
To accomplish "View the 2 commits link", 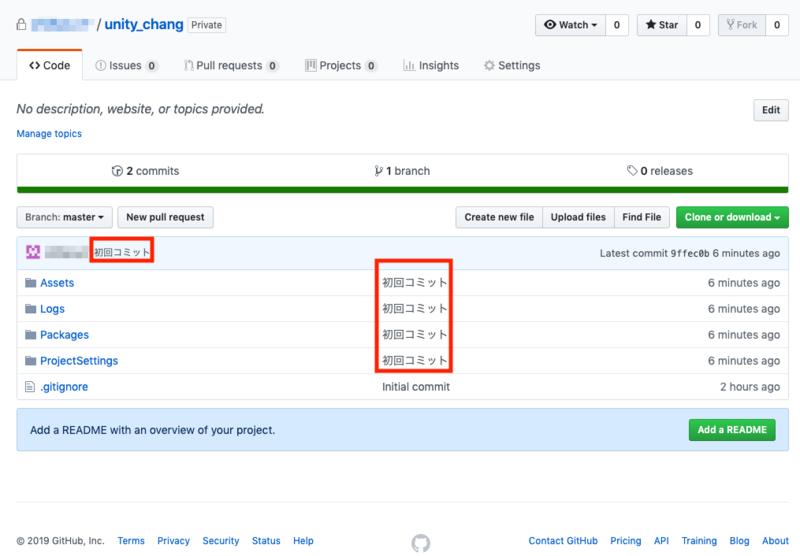I will click(145, 171).
